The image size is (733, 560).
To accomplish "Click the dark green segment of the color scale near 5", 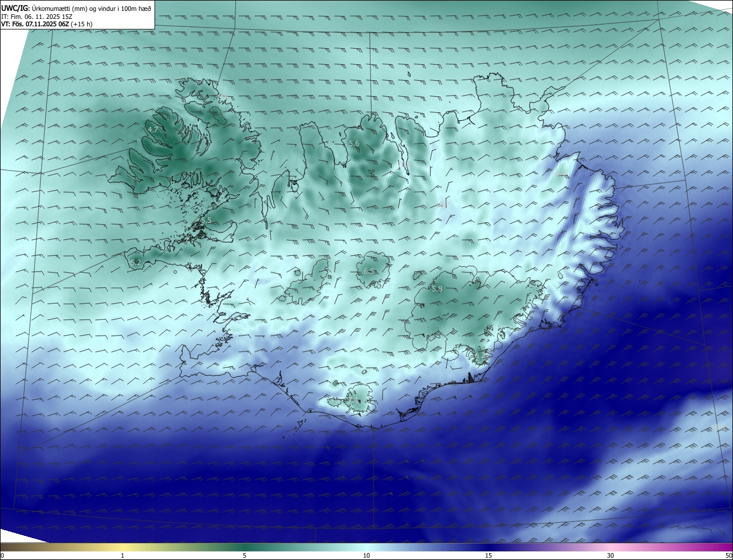I will (x=245, y=547).
